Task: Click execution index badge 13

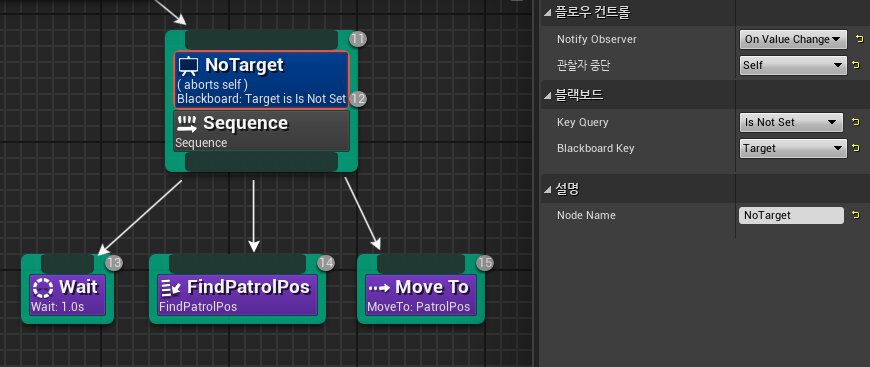Action: pyautogui.click(x=113, y=263)
